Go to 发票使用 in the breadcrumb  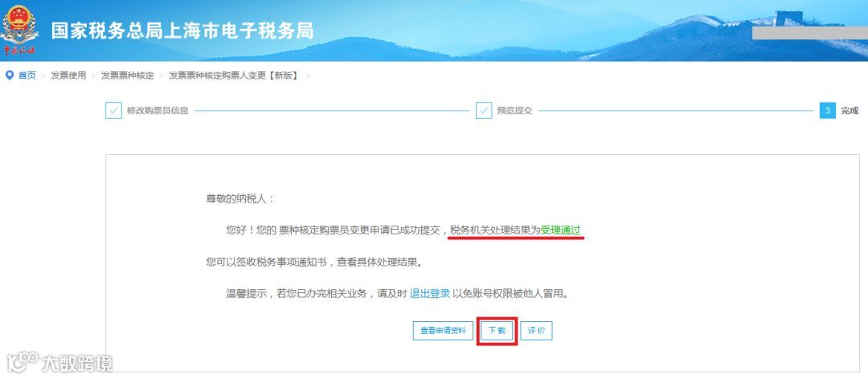(x=68, y=75)
